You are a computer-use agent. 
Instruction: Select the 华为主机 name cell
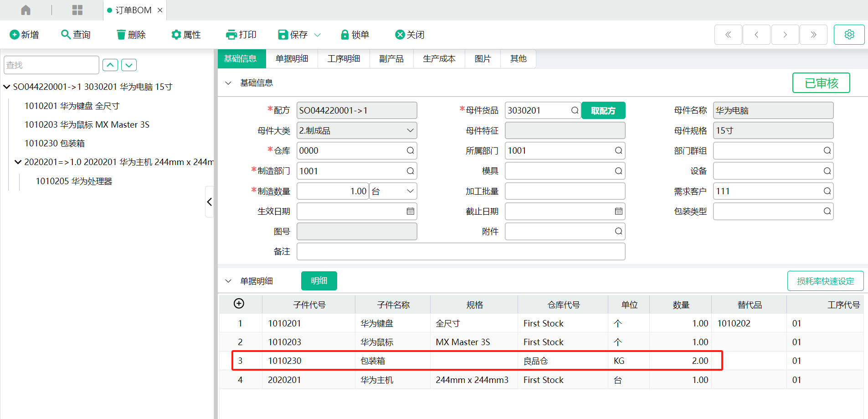click(x=392, y=380)
